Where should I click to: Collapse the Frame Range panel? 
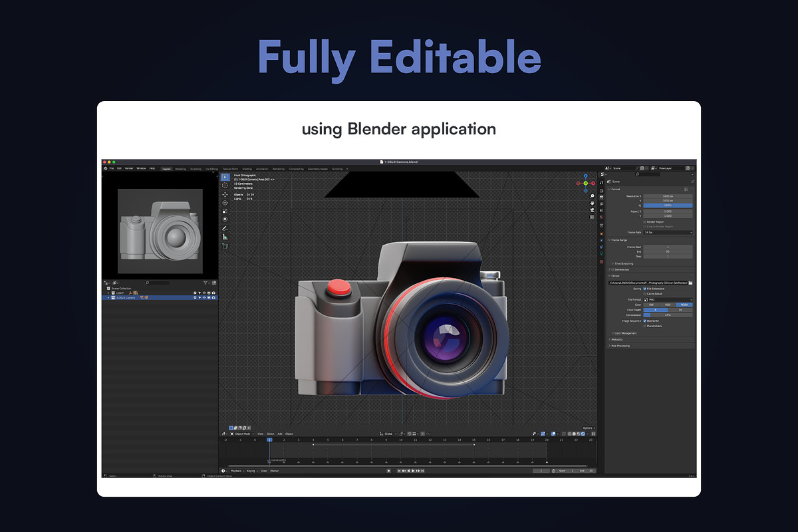[609, 240]
